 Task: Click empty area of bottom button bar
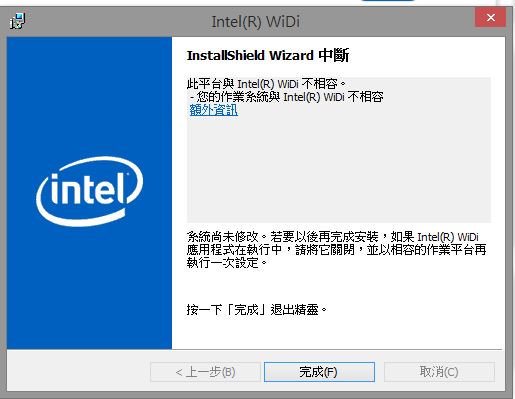click(78, 371)
